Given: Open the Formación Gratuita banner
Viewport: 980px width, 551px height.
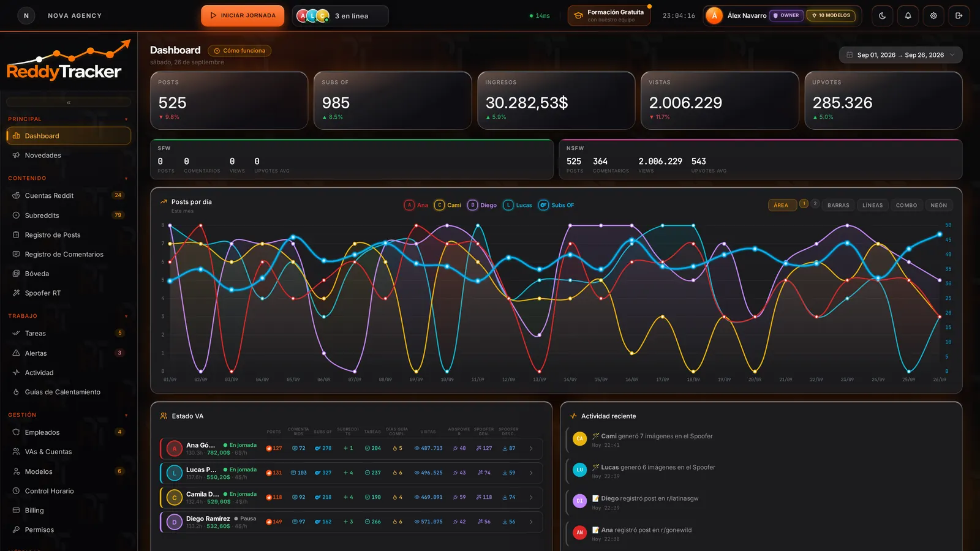Looking at the screenshot, I should (x=609, y=16).
